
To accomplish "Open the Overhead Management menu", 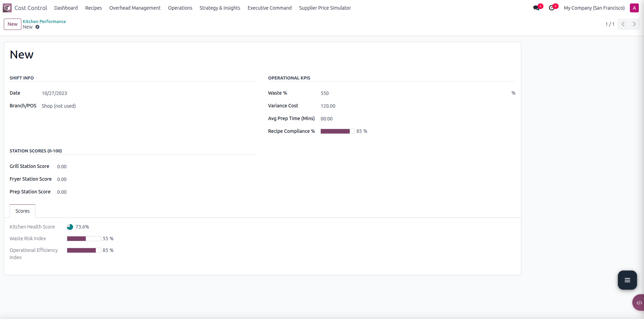I will 135,8.
